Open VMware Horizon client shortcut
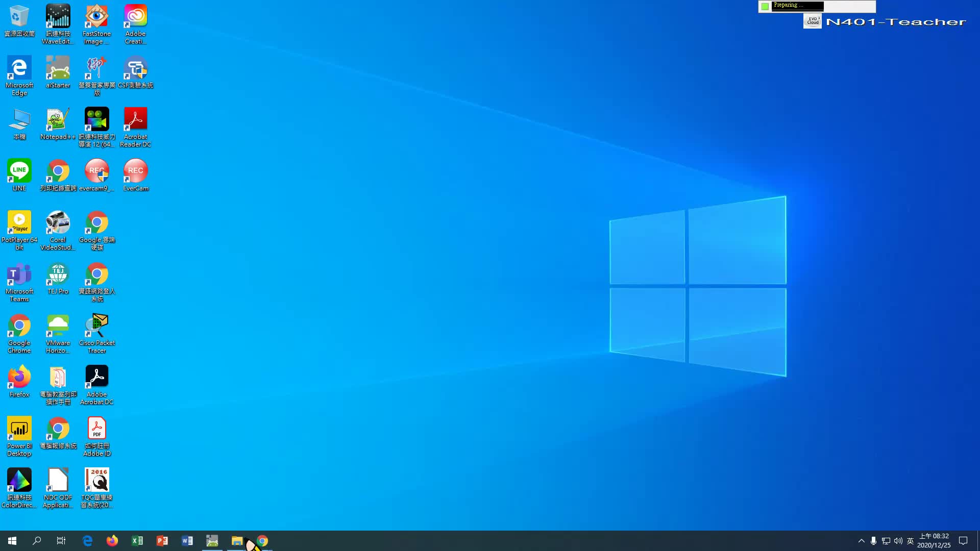This screenshot has height=551, width=980. pyautogui.click(x=58, y=334)
